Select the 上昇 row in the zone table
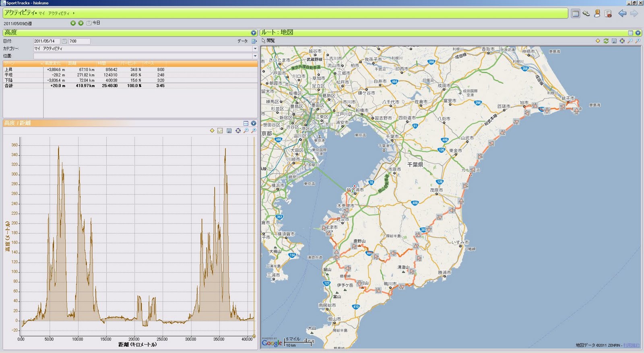The height and width of the screenshot is (353, 644). click(x=130, y=70)
